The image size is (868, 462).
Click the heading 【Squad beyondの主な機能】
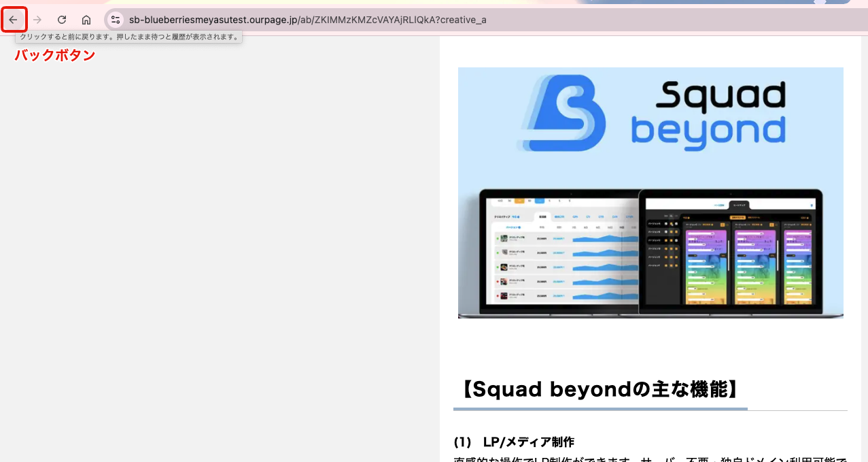(x=600, y=389)
